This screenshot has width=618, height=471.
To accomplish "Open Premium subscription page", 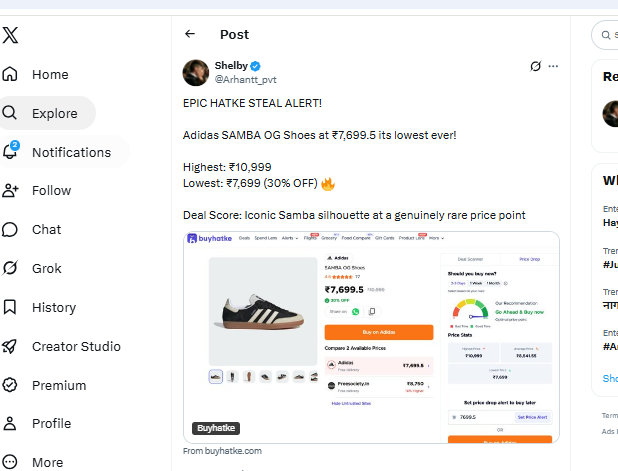I will pyautogui.click(x=44, y=385).
